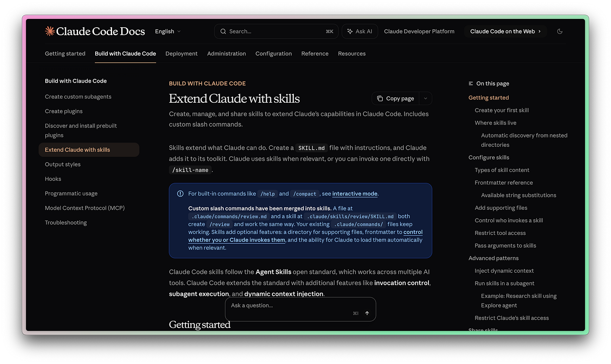Viewport: 611px width, 364px height.
Task: Open Model Context Protocol (MCP) in sidebar
Action: 85,208
